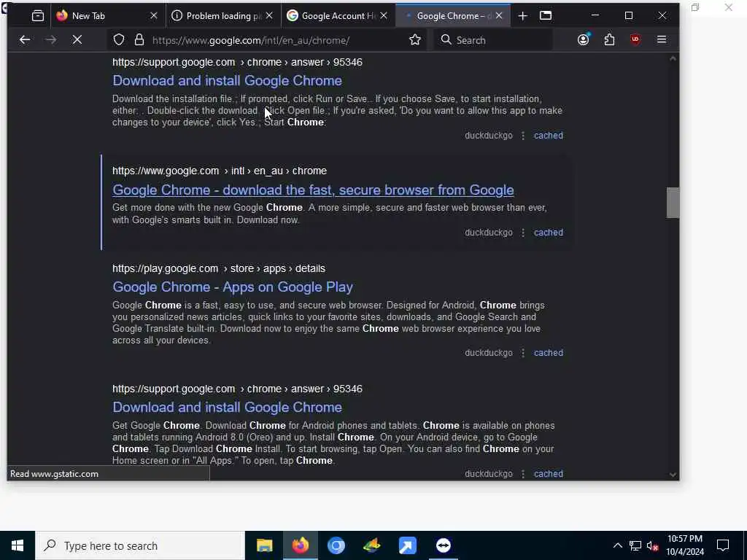This screenshot has height=560, width=747.
Task: Click the colorful app icon next to File Explorer group
Action: tap(371, 545)
